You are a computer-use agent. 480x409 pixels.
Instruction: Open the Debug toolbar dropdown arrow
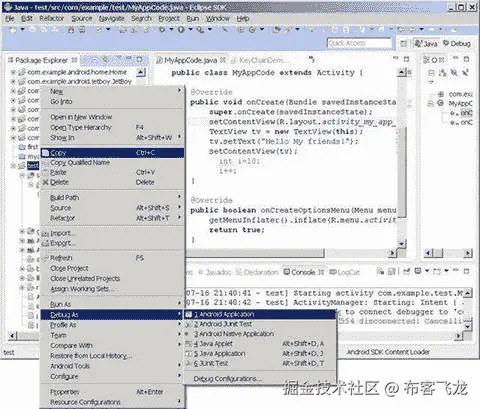tap(172, 30)
